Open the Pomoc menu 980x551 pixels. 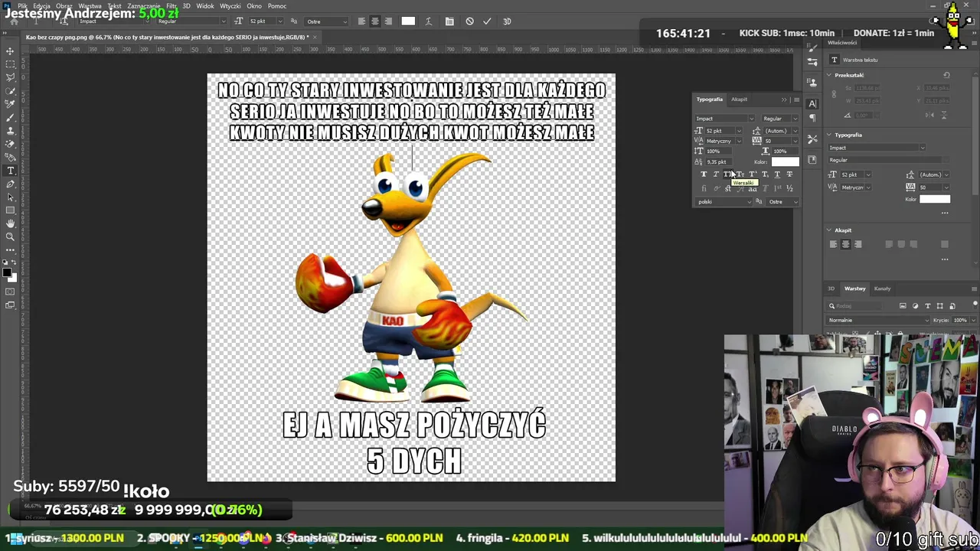click(x=277, y=6)
